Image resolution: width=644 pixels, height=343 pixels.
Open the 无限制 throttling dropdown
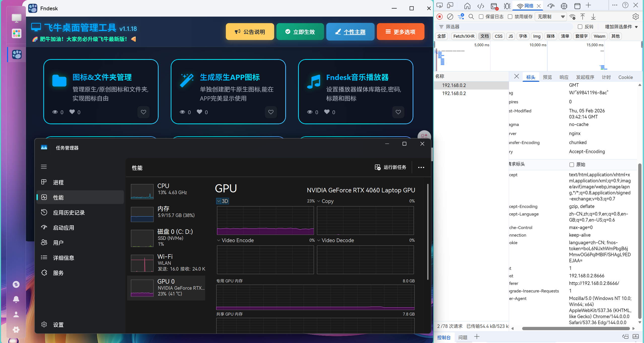pos(551,17)
